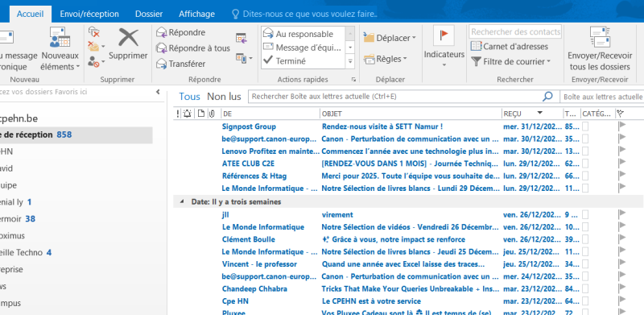Viewport: 644px width, 315px height.
Task: Open Actions rapides dialog launcher
Action: coord(353,80)
